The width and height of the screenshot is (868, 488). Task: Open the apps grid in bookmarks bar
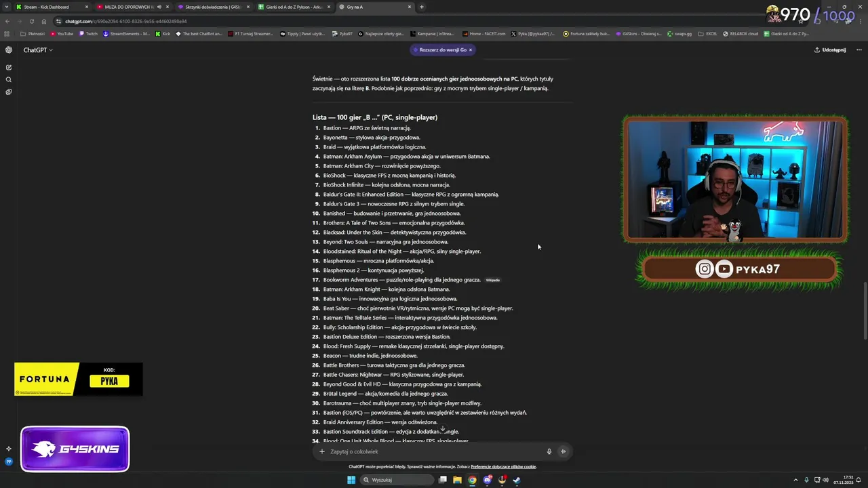(7, 33)
